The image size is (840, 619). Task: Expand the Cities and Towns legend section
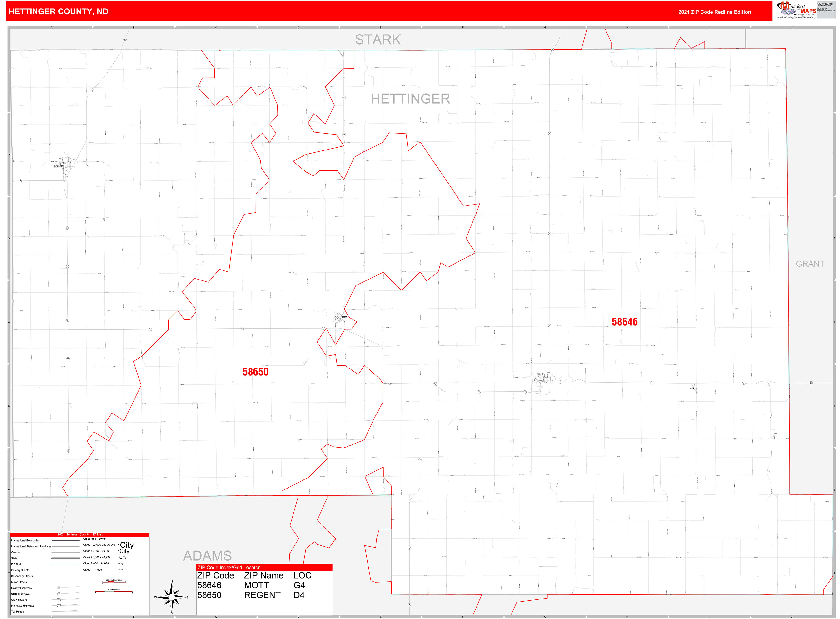tap(94, 539)
